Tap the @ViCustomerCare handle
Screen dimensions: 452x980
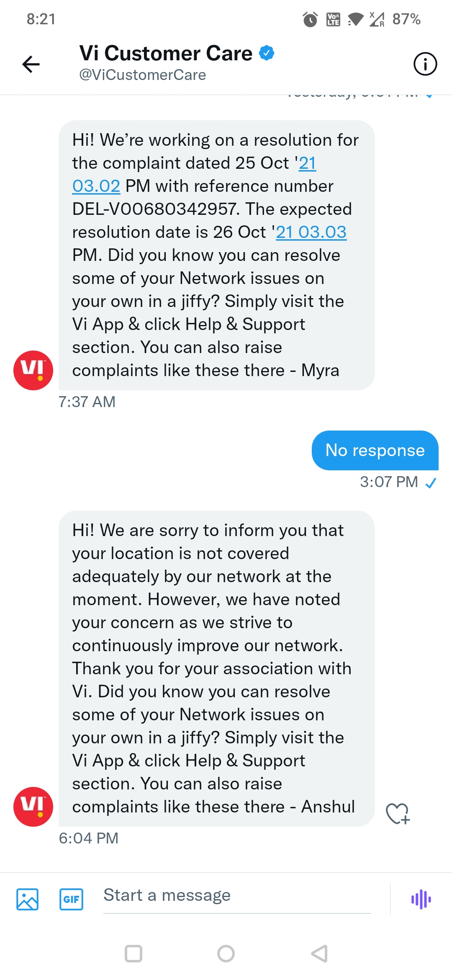[x=143, y=75]
